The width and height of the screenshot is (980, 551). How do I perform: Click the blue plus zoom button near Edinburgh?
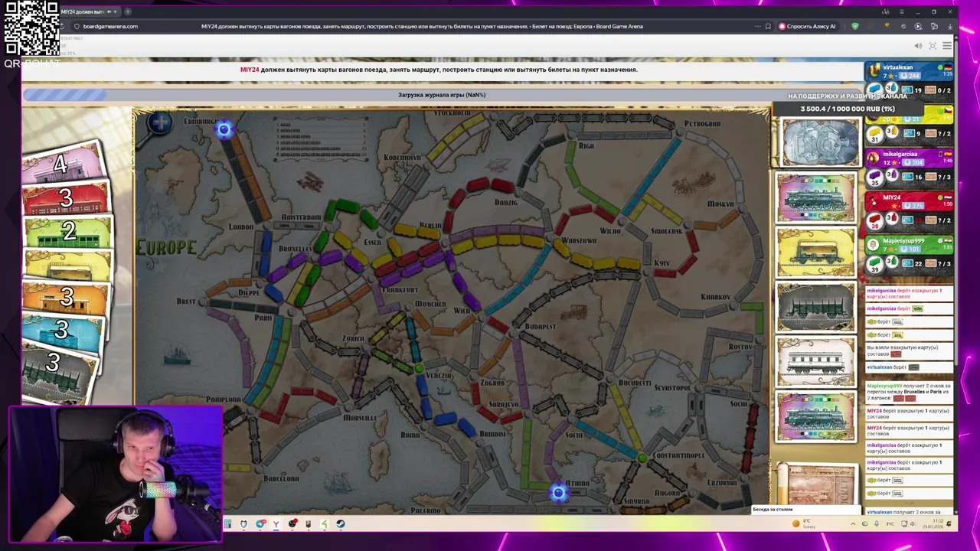tap(160, 122)
